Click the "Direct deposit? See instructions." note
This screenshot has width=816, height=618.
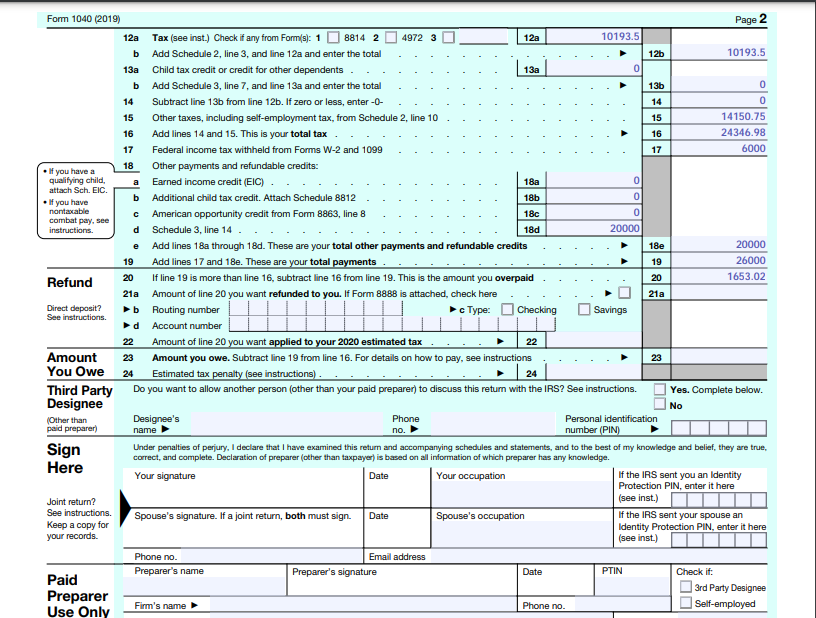pyautogui.click(x=76, y=313)
